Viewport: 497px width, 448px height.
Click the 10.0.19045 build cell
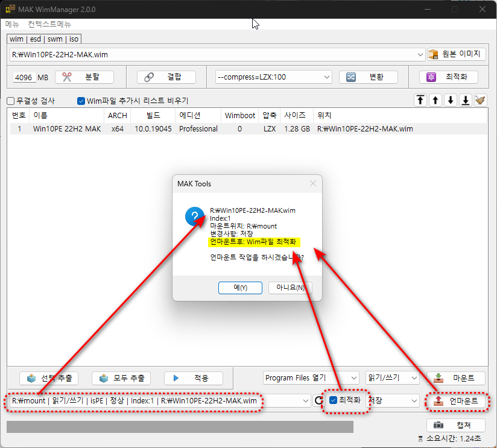point(153,129)
